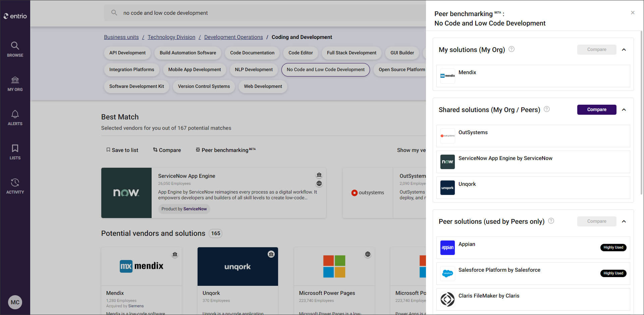Viewport: 644px width, 315px height.
Task: Open Peer benchmarking from Best Match toolbar
Action: click(x=226, y=150)
